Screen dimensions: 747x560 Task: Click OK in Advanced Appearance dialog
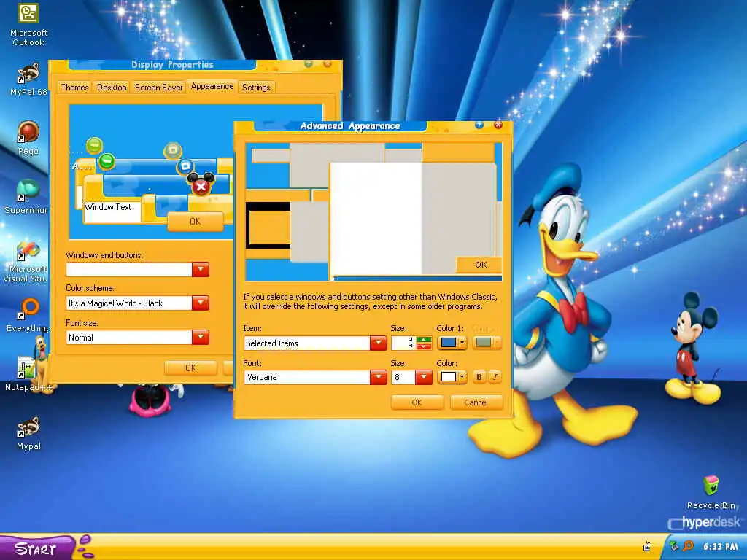417,402
